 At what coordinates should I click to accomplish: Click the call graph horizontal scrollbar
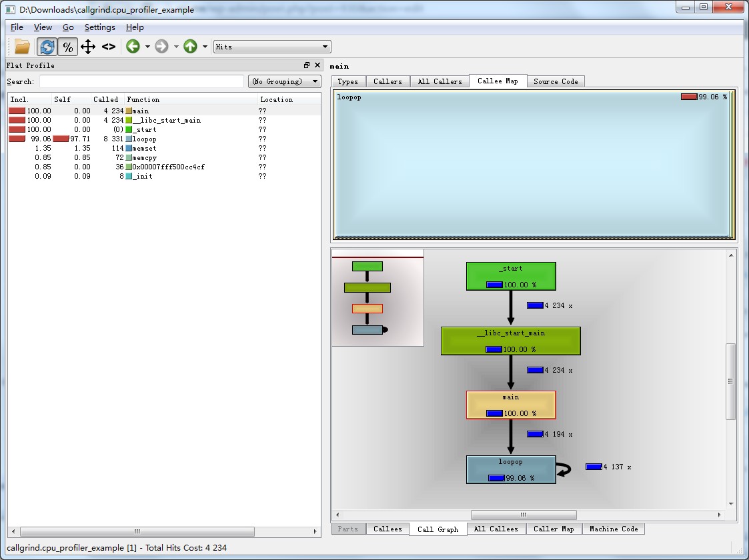tap(524, 515)
